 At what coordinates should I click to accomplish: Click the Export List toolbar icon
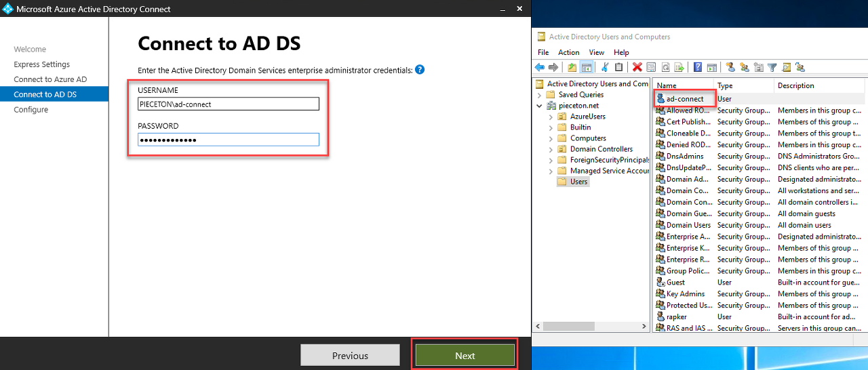click(x=679, y=67)
